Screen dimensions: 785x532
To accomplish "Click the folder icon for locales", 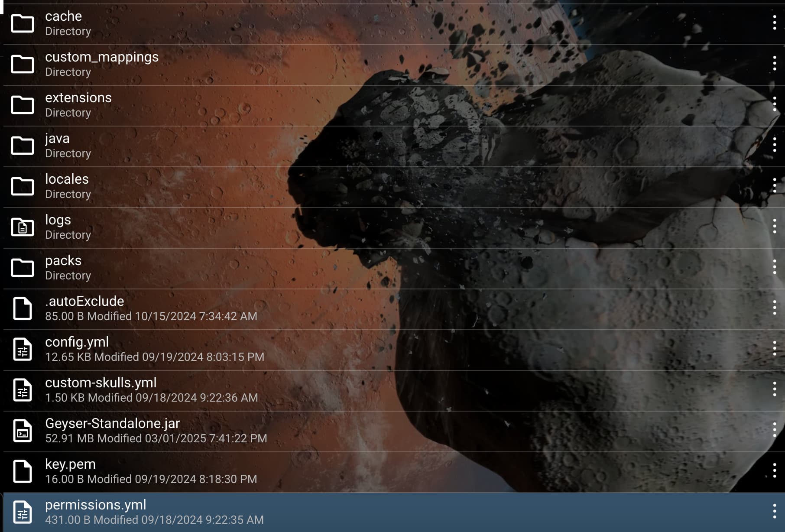I will [x=23, y=186].
